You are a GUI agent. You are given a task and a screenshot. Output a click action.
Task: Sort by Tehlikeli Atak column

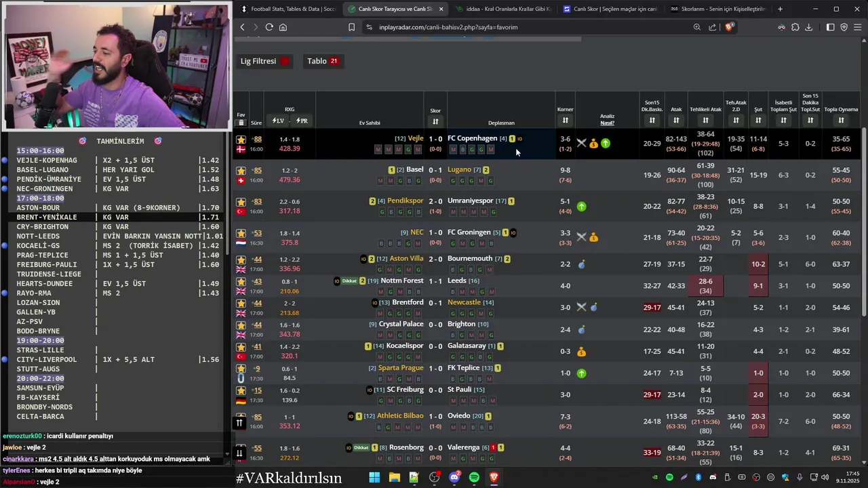pos(705,121)
